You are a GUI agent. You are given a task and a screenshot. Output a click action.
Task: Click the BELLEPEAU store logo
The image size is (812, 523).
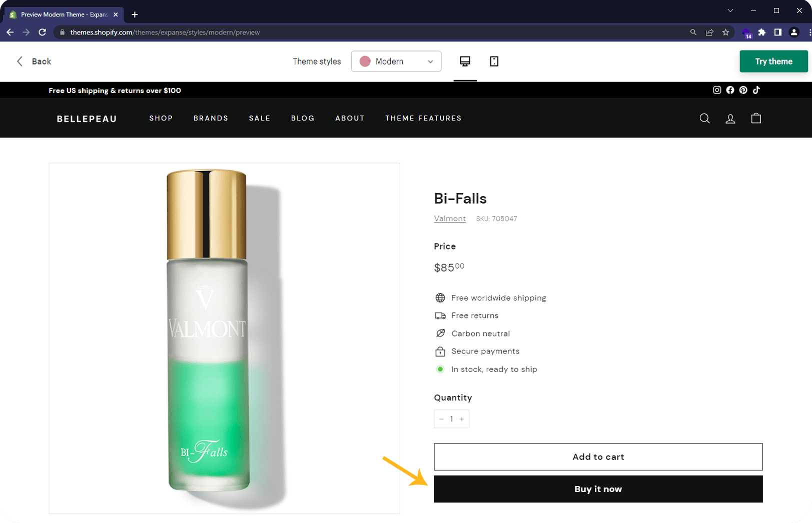tap(87, 118)
